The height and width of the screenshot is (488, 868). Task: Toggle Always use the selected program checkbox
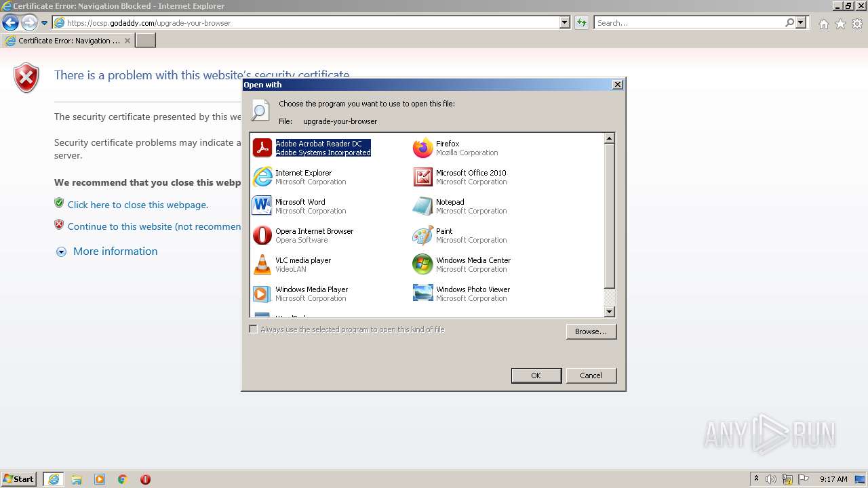254,329
